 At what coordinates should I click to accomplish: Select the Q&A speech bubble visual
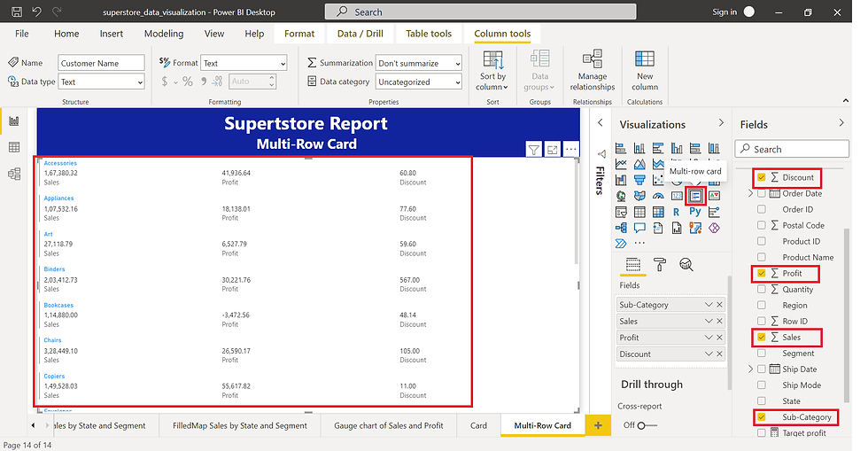[x=639, y=228]
